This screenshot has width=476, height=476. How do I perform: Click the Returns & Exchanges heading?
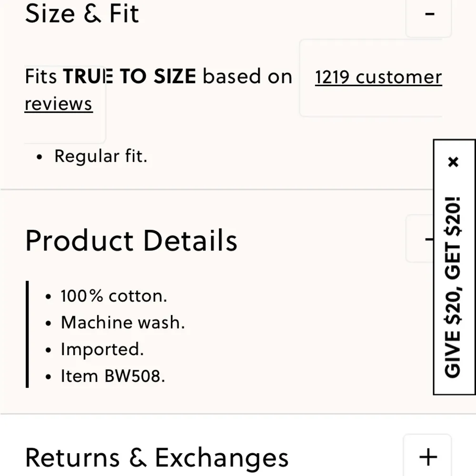(157, 457)
